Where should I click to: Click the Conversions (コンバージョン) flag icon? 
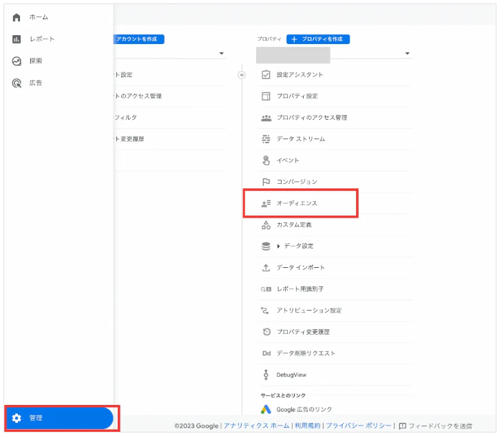266,182
